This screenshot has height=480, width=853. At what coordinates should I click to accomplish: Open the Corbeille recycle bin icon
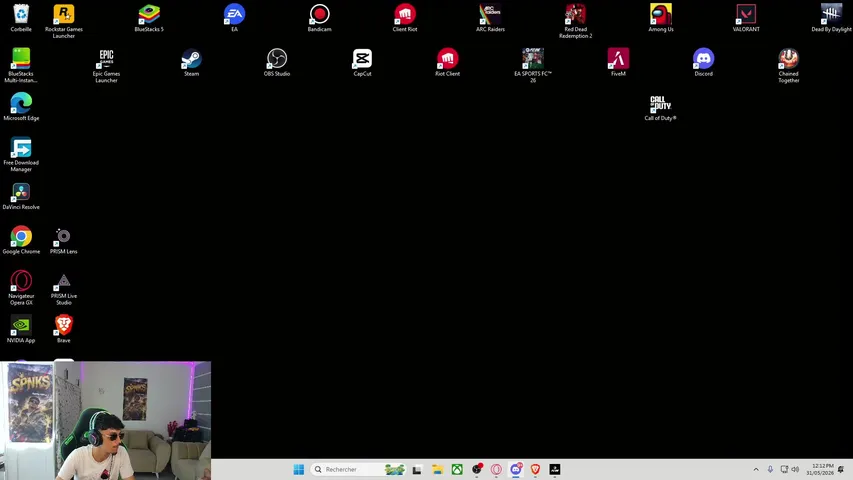(21, 18)
